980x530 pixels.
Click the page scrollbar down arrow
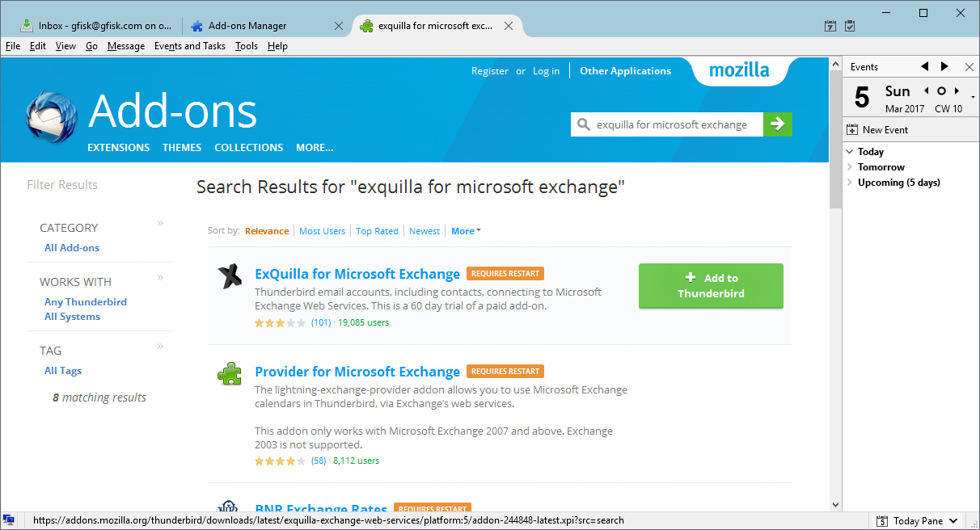836,504
